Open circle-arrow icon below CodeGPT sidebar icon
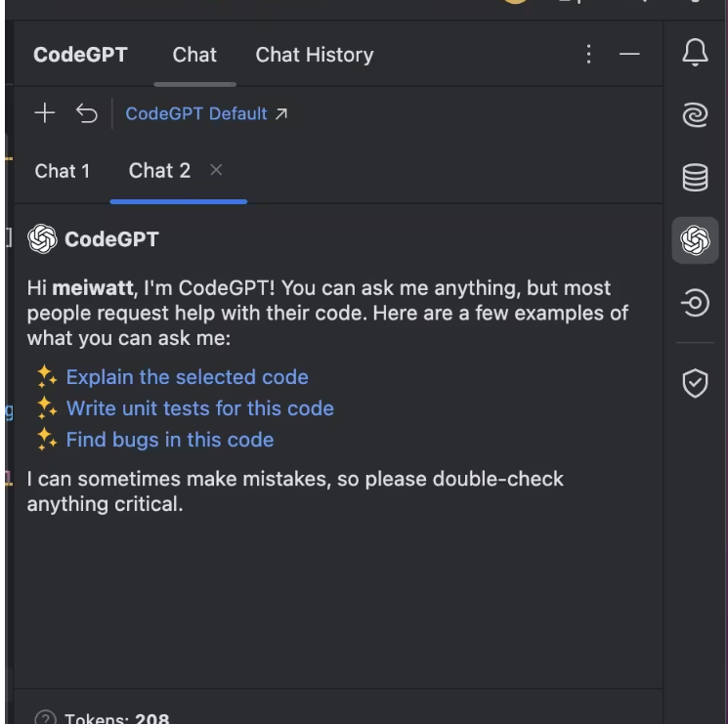 click(695, 304)
